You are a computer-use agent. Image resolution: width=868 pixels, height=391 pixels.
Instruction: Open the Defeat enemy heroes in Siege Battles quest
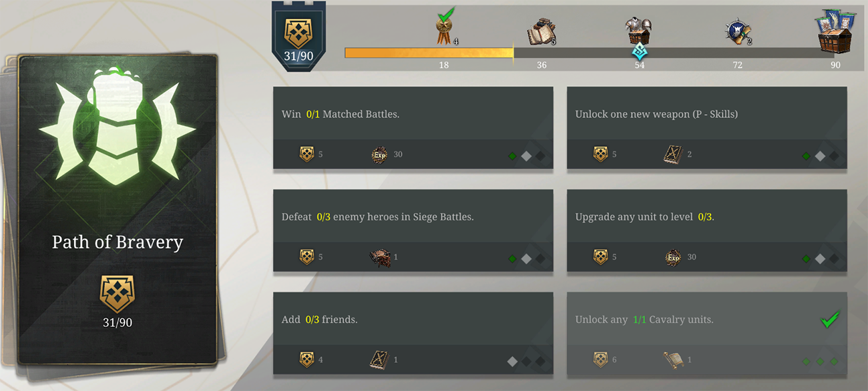413,231
